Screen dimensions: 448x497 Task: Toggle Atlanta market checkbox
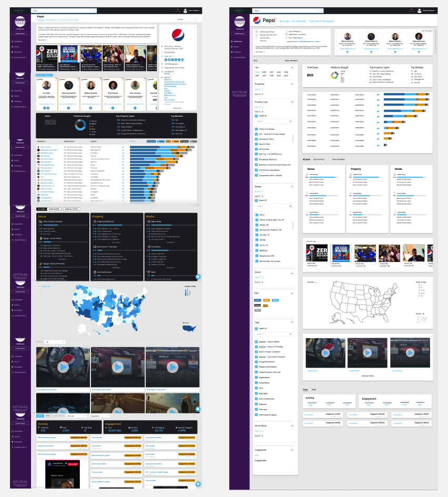(256, 240)
